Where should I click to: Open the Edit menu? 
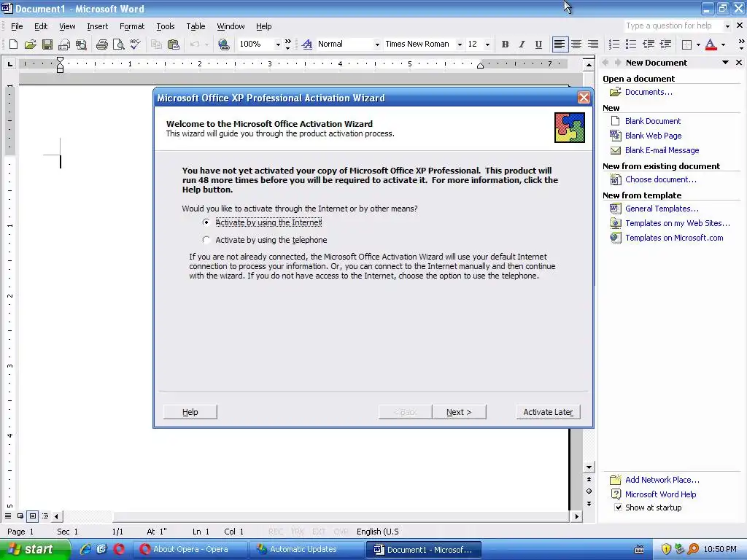[41, 26]
